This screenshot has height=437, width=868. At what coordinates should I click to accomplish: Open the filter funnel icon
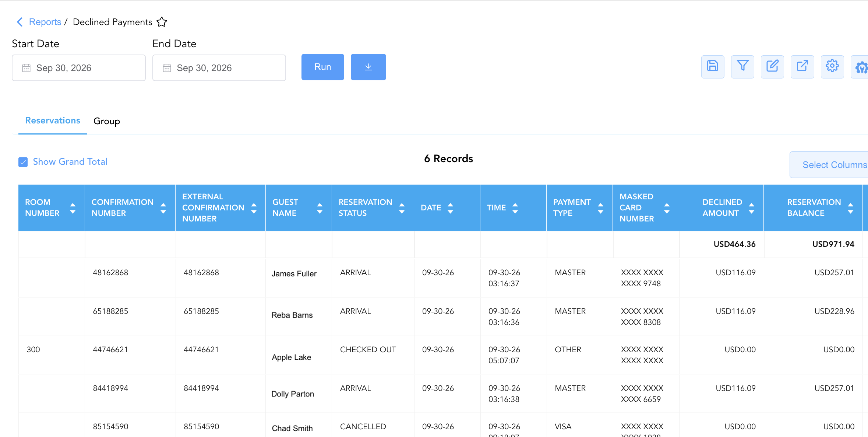(x=742, y=67)
